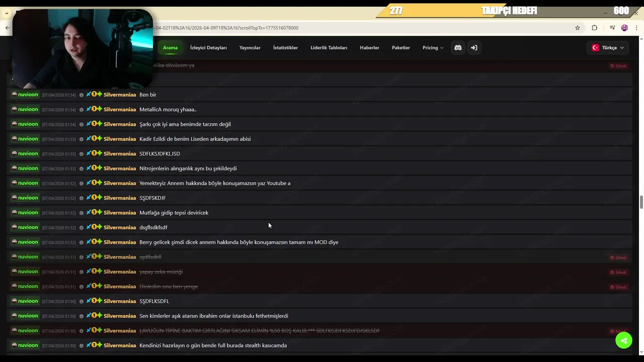Click message 'Şarkı çok iyi ama benimde tarzım değil'
644x362 pixels.
click(x=185, y=124)
